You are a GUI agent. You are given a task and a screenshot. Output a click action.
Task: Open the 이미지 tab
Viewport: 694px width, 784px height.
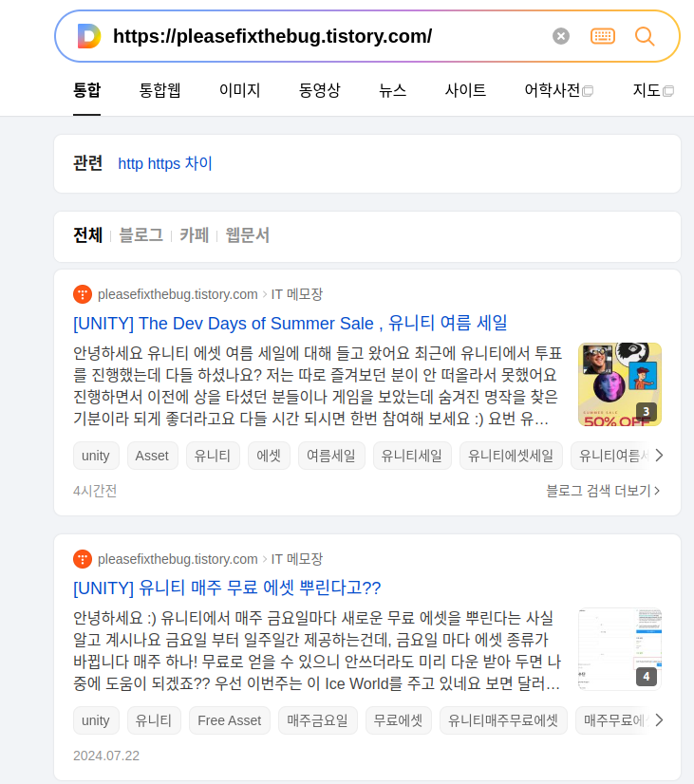239,90
